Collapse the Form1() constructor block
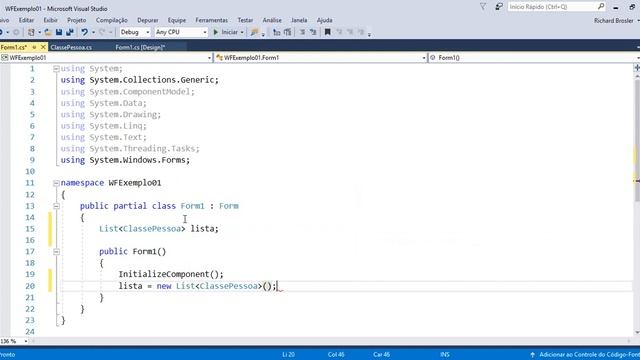This screenshot has height=360, width=640. coord(56,252)
